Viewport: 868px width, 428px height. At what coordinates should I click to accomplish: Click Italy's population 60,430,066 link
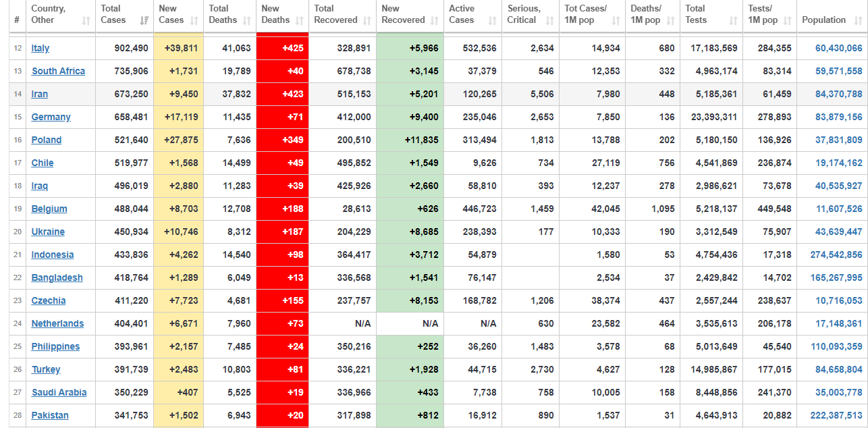coord(838,48)
